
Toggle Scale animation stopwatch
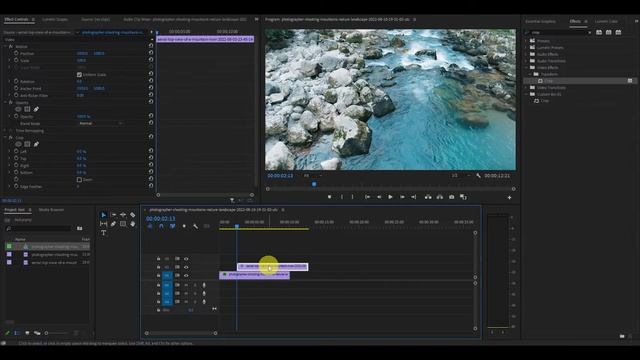(x=16, y=60)
